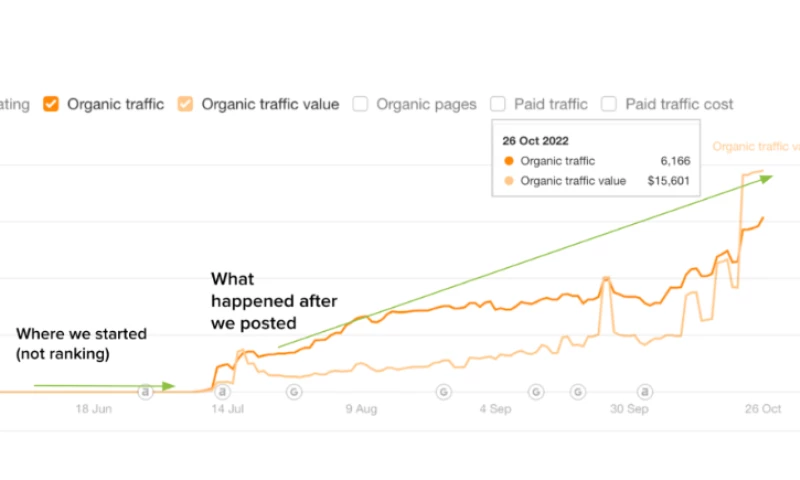800x480 pixels.
Task: Click the first Google marker after 4 Sep
Action: point(536,391)
